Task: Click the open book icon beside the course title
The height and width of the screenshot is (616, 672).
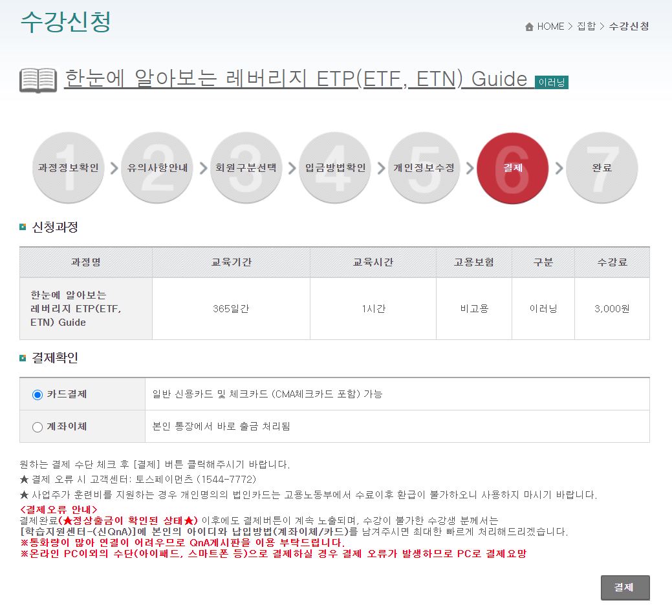Action: (38, 80)
